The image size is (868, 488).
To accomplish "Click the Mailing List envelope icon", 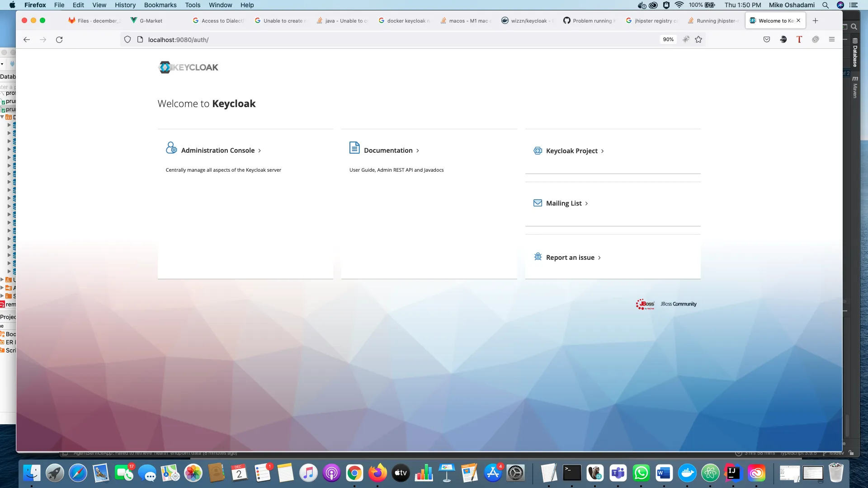I will 538,203.
